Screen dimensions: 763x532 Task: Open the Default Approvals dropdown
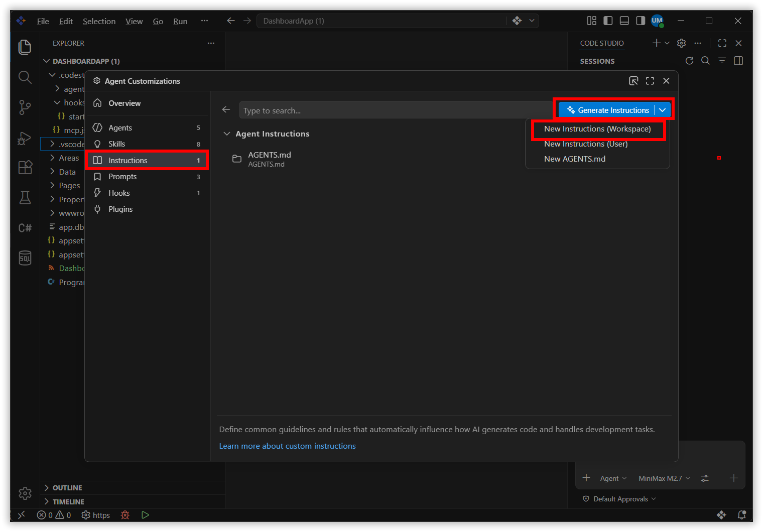620,499
